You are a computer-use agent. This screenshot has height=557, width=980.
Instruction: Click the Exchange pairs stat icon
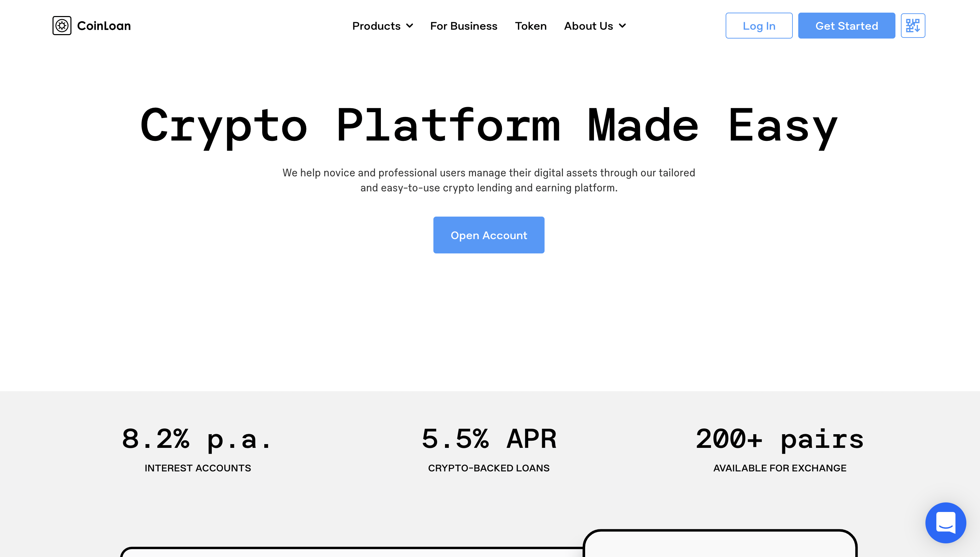(780, 437)
